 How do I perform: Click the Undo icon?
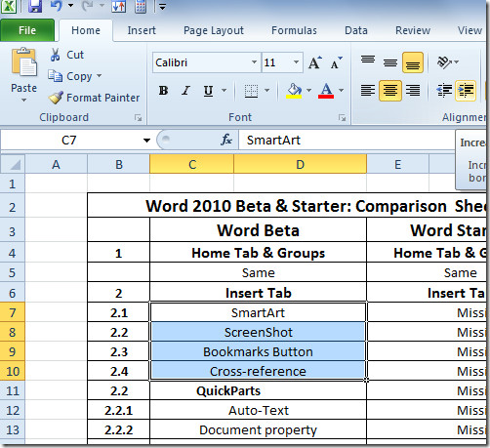pyautogui.click(x=56, y=6)
